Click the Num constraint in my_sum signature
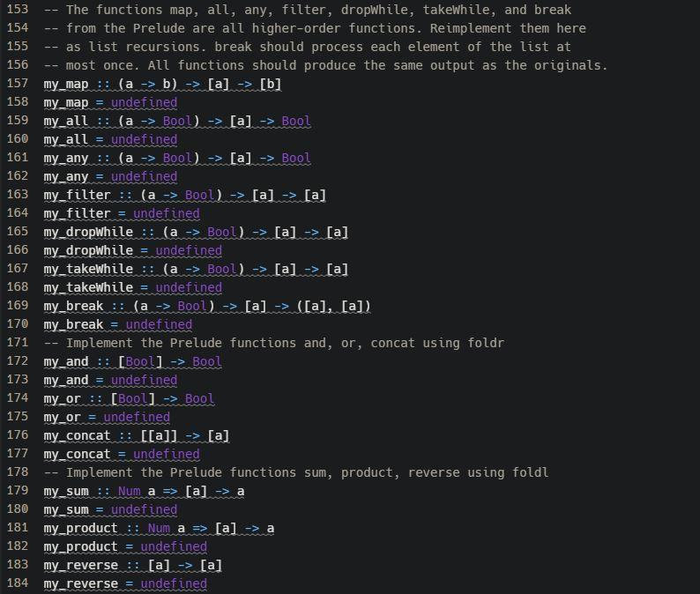The height and width of the screenshot is (594, 700). (x=129, y=492)
